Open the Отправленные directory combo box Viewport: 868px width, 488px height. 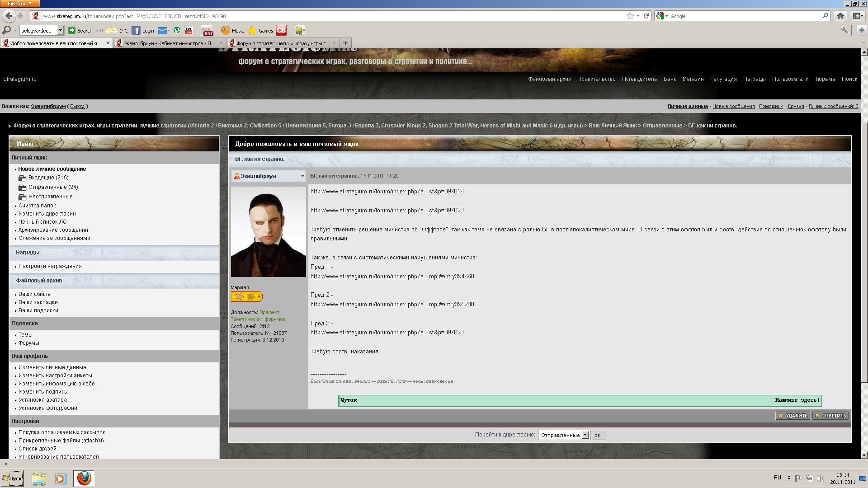click(x=563, y=435)
